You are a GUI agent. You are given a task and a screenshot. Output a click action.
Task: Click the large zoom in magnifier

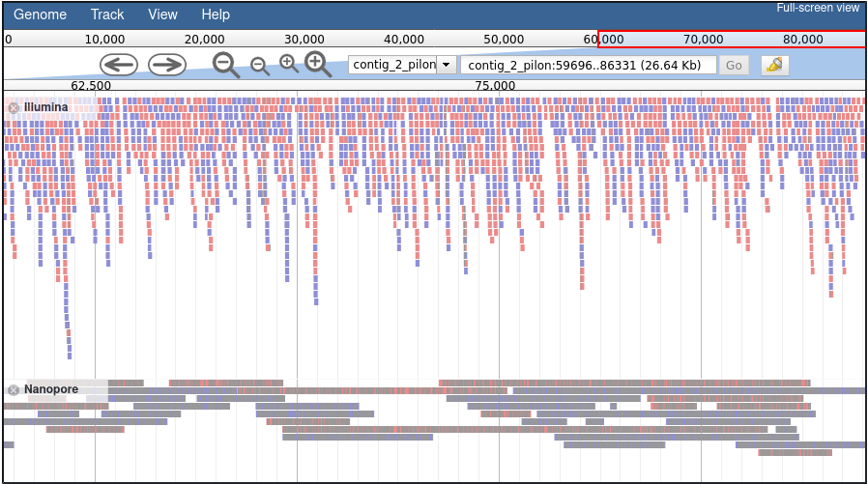pyautogui.click(x=318, y=64)
